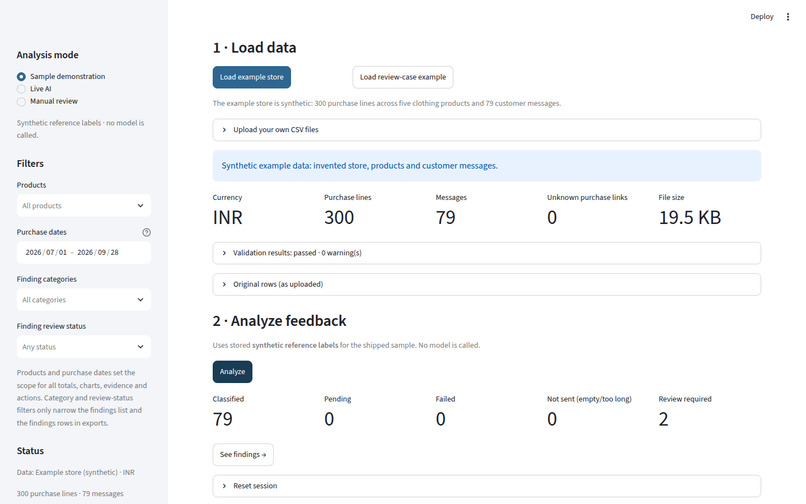
Task: Expand Original rows (as uploaded)
Action: point(487,284)
